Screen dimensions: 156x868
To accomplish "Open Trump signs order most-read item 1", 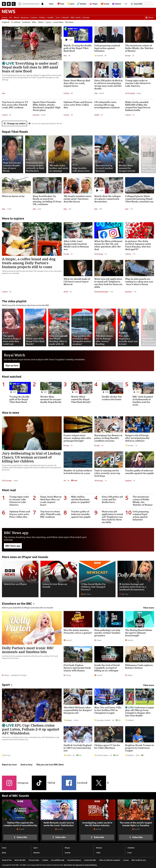I will coord(19,501).
